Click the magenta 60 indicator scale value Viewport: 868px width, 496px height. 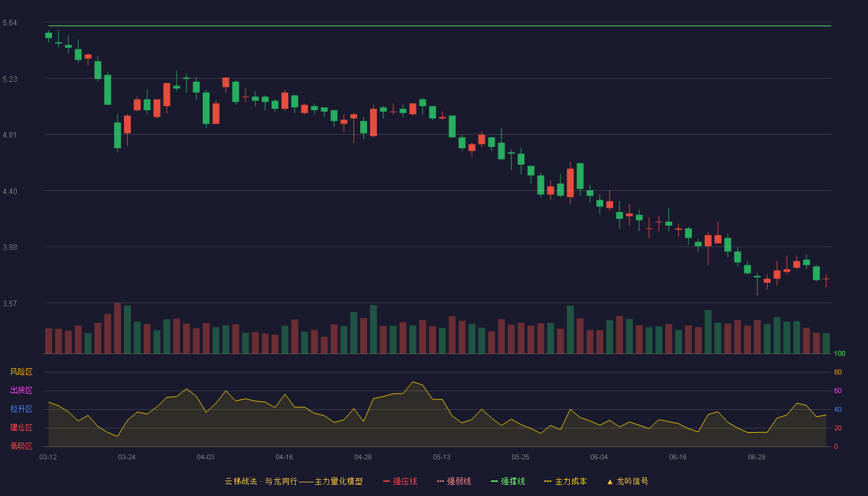click(x=838, y=391)
